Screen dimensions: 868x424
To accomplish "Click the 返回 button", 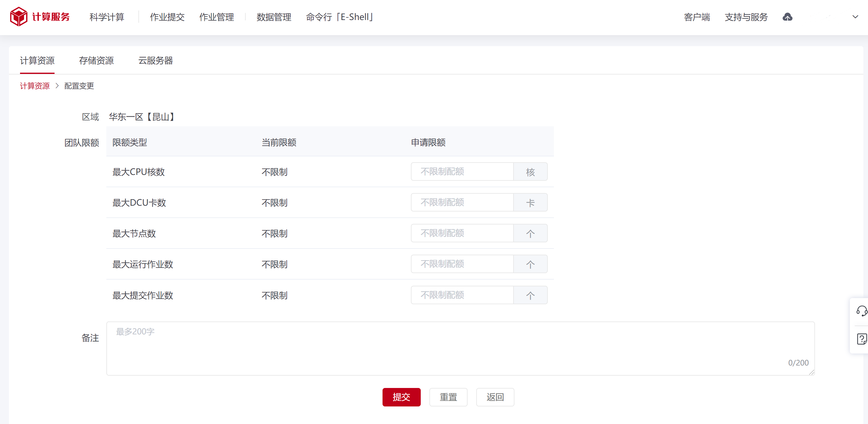I will coord(495,397).
